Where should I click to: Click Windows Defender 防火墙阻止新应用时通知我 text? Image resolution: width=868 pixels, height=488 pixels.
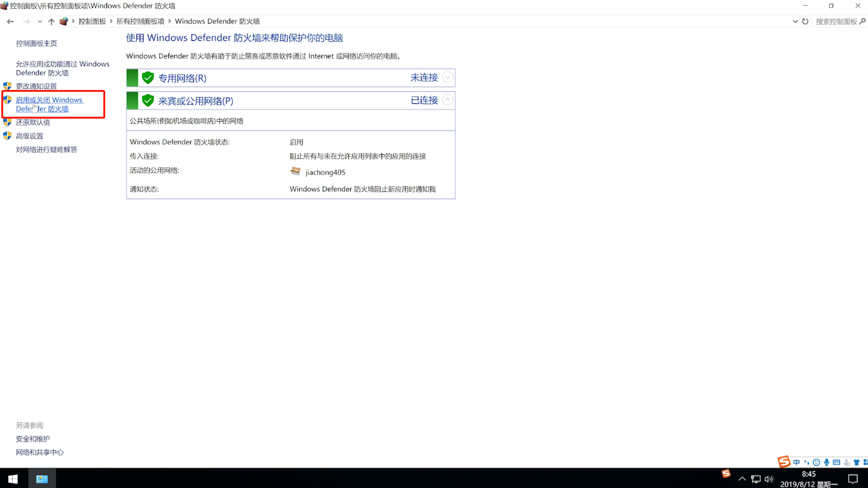363,189
